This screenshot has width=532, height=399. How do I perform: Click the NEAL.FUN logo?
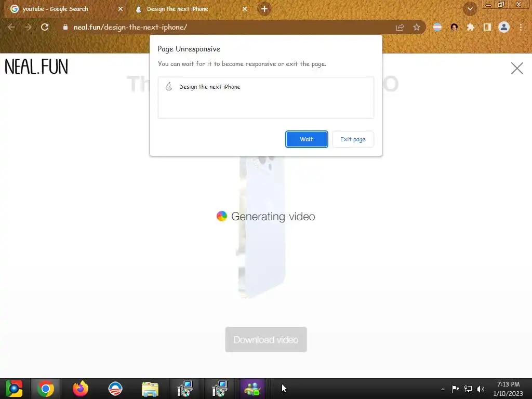(x=36, y=66)
